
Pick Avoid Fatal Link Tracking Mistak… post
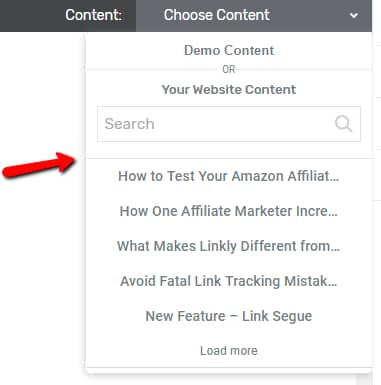(x=229, y=281)
